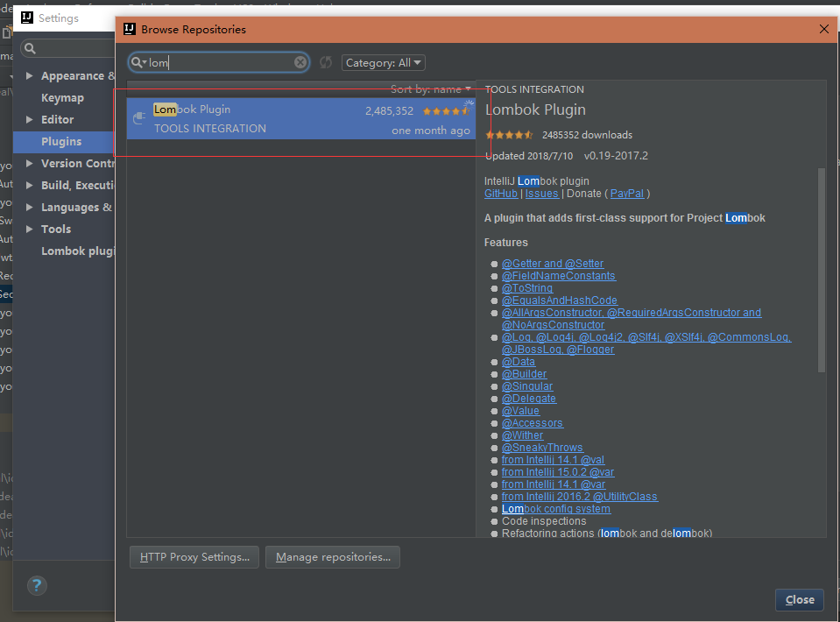The height and width of the screenshot is (622, 840).
Task: Open the Sort by: name dropdown
Action: click(x=431, y=89)
